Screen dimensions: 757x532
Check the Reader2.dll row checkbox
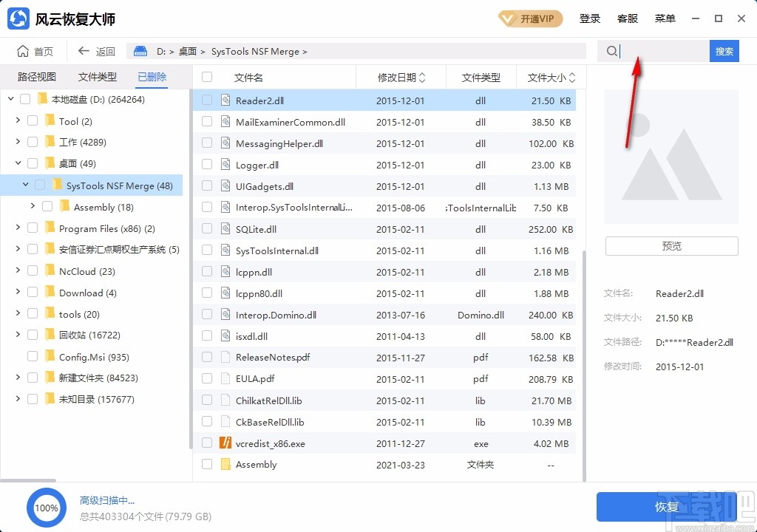[x=207, y=100]
